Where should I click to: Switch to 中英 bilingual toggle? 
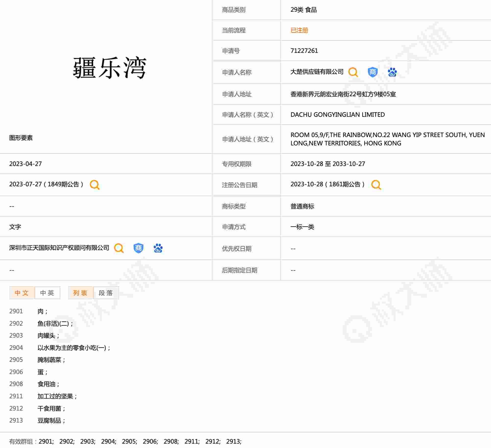coord(47,293)
